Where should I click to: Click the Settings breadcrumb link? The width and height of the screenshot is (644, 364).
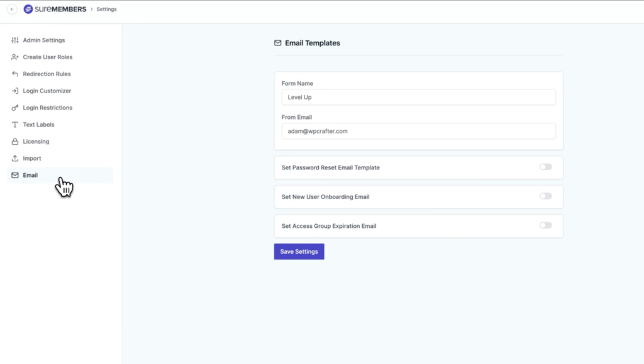[x=106, y=9]
